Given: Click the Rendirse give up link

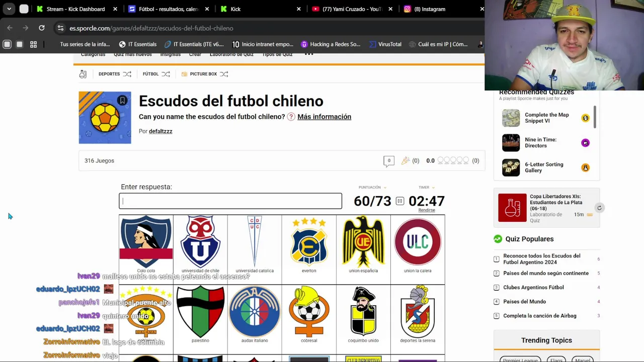Looking at the screenshot, I should pos(427,210).
